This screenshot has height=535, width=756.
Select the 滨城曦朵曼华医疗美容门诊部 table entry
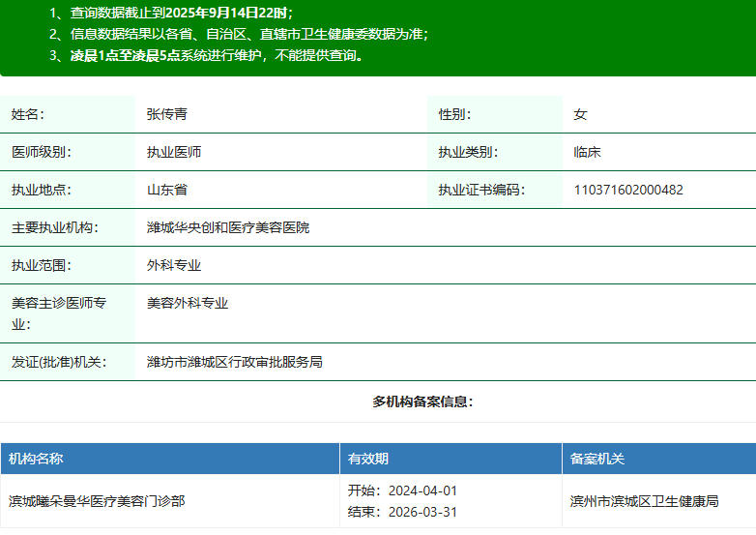(97, 501)
